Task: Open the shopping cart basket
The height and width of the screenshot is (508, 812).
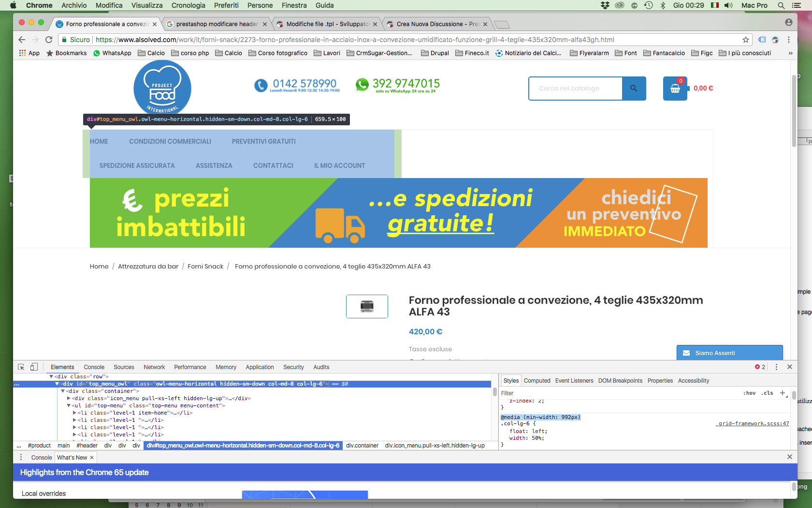Action: pyautogui.click(x=675, y=89)
